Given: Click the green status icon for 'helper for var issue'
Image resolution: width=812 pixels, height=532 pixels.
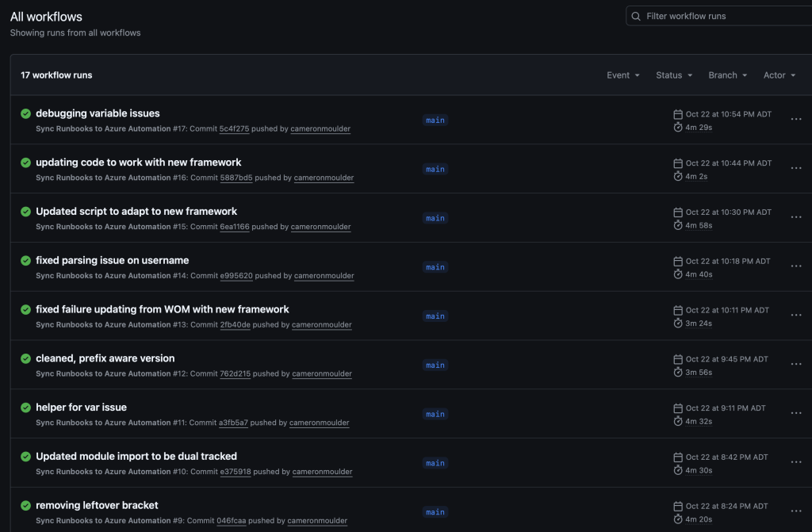Looking at the screenshot, I should 26,408.
